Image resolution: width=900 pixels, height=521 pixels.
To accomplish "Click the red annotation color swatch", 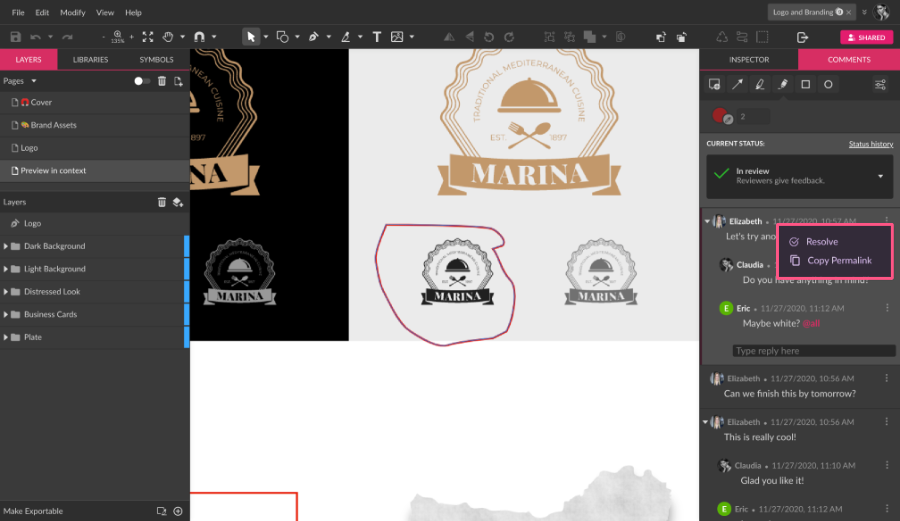I will (x=718, y=115).
